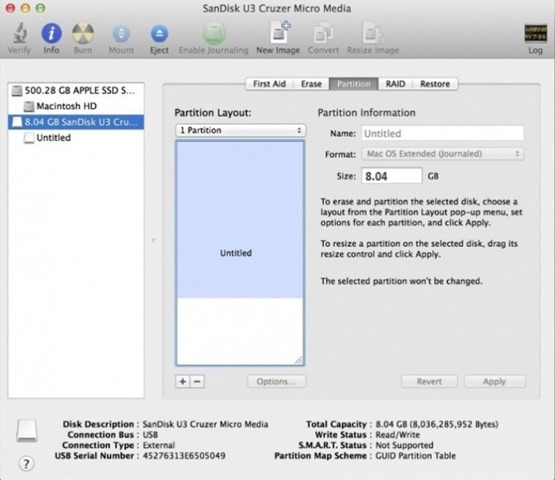Screen dimensions: 555x480
Task: Zoom window with the green button
Action: [41, 8]
